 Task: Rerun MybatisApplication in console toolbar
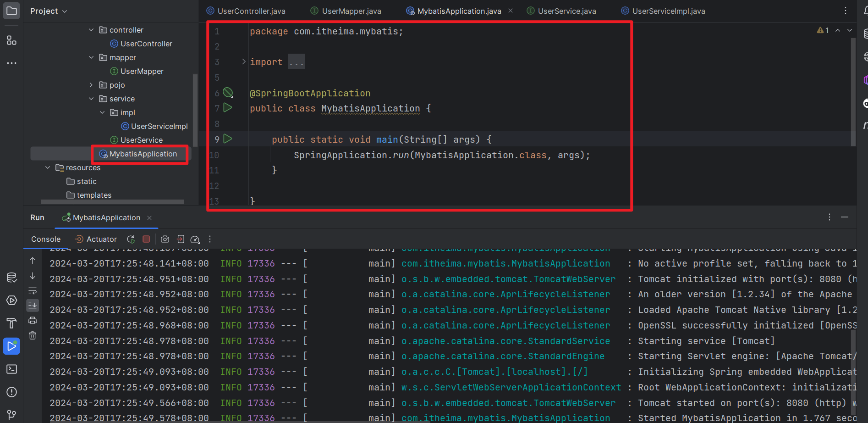click(x=131, y=239)
